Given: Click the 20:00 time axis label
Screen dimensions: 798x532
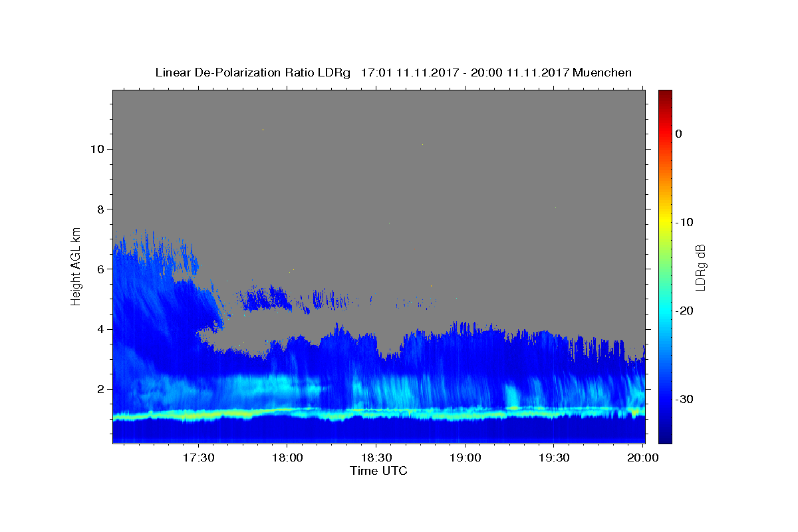Looking at the screenshot, I should [x=642, y=458].
